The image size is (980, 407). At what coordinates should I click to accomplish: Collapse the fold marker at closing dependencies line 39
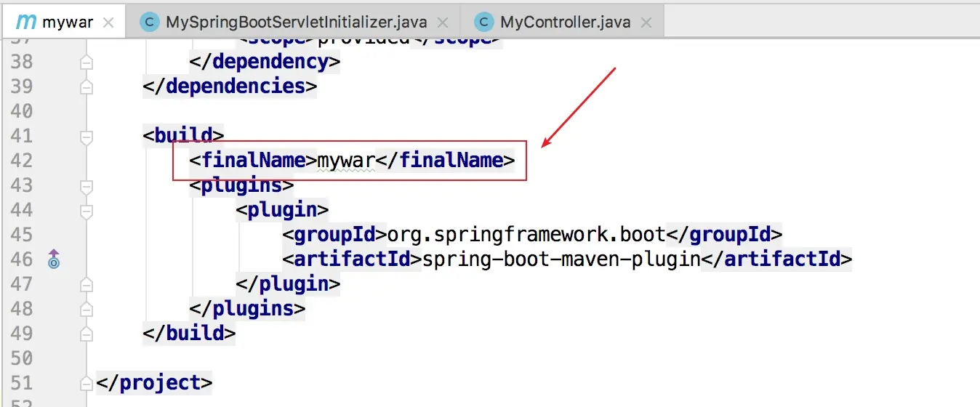tap(87, 86)
